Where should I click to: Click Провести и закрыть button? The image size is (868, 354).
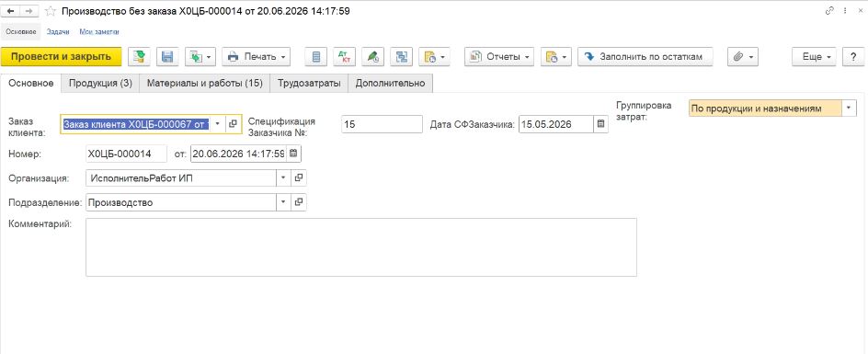click(61, 56)
